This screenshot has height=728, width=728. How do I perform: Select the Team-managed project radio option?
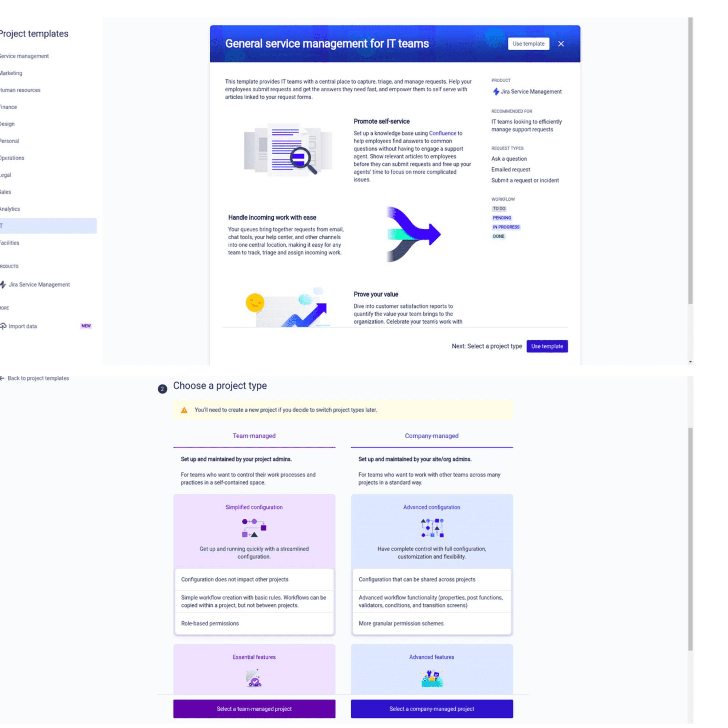pos(254,436)
